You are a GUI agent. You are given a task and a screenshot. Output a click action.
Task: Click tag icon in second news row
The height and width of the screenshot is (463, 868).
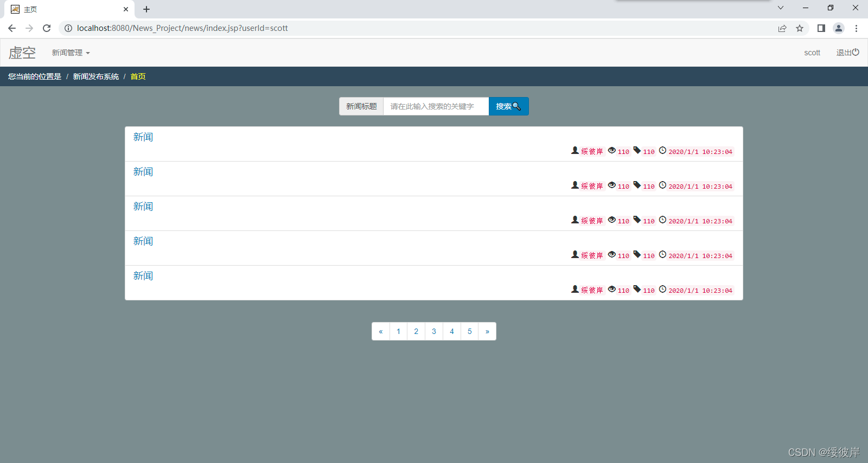(x=637, y=185)
